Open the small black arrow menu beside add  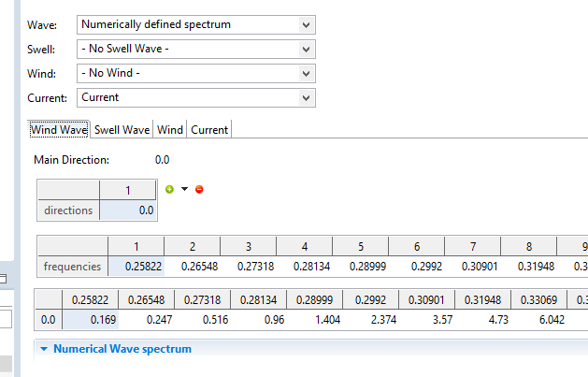[x=184, y=189]
